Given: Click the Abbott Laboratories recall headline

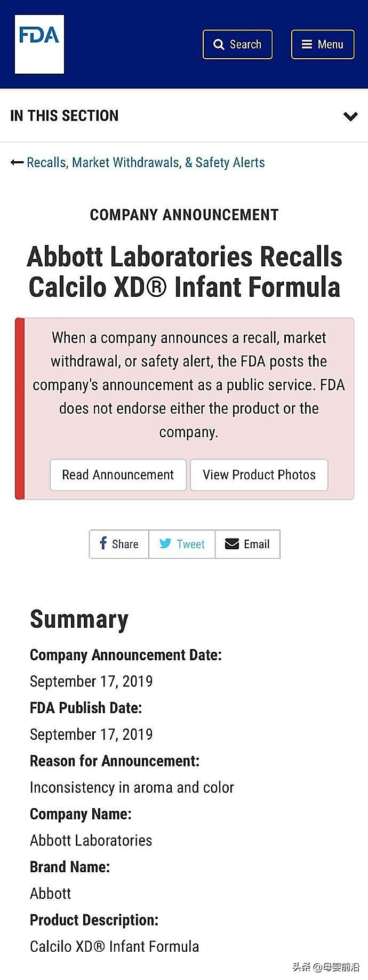Looking at the screenshot, I should tap(185, 272).
